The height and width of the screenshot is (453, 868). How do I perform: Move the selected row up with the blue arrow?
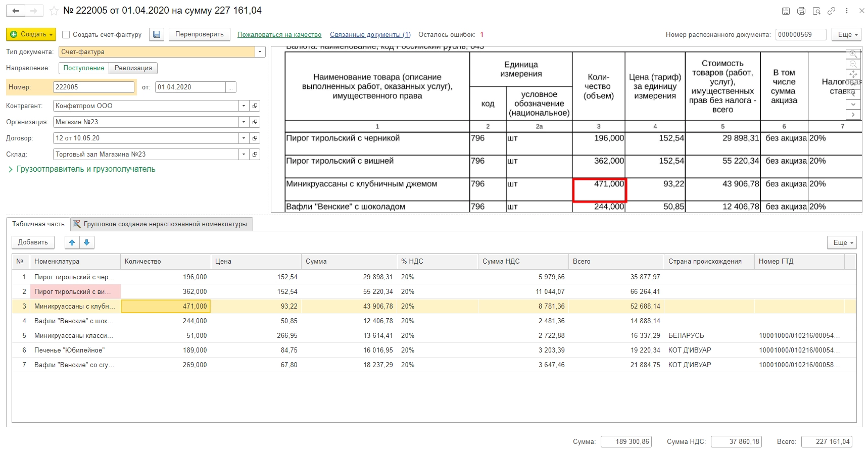pyautogui.click(x=72, y=242)
